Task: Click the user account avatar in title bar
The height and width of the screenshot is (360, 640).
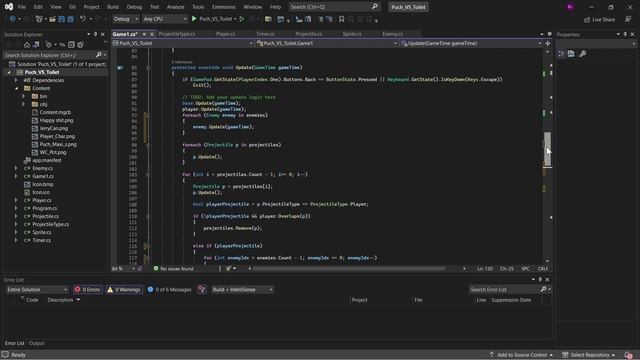Action: [x=570, y=7]
